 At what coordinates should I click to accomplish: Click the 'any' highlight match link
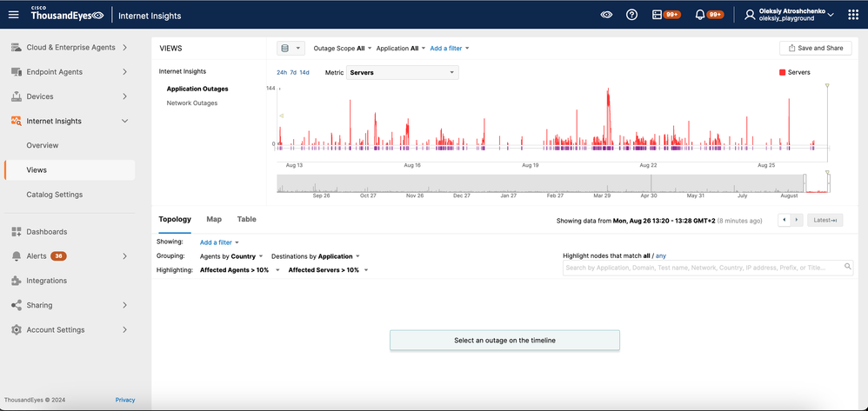pos(661,256)
